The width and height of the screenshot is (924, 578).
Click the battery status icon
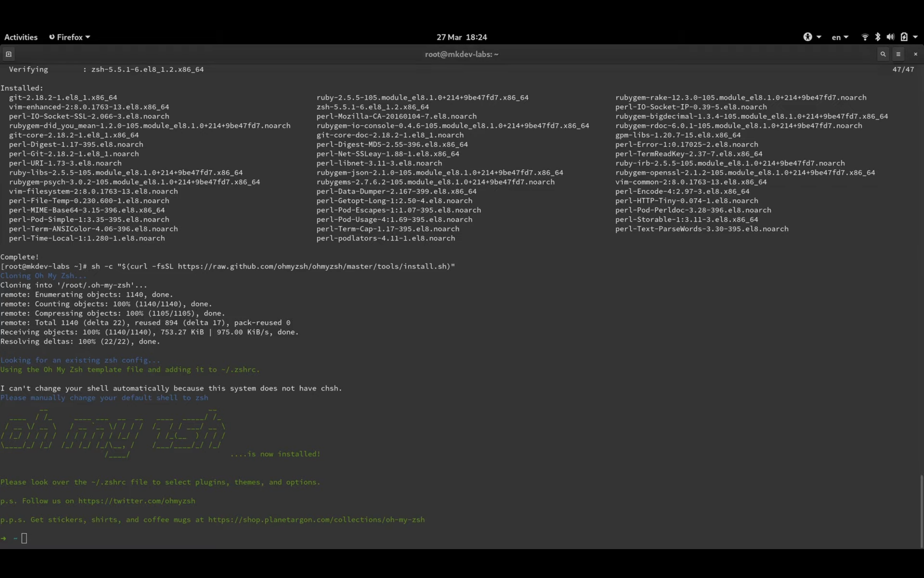click(x=904, y=37)
